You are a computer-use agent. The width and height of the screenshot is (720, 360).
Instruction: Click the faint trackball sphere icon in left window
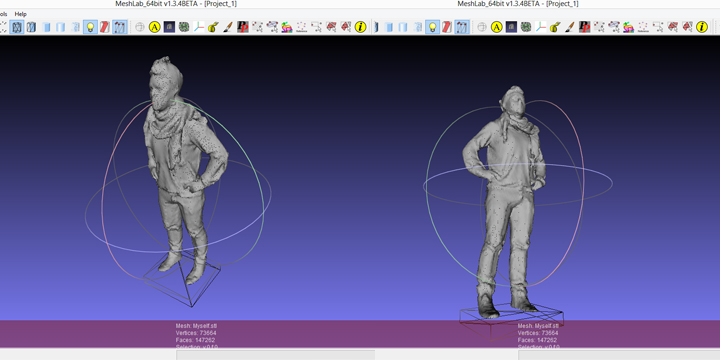click(140, 27)
